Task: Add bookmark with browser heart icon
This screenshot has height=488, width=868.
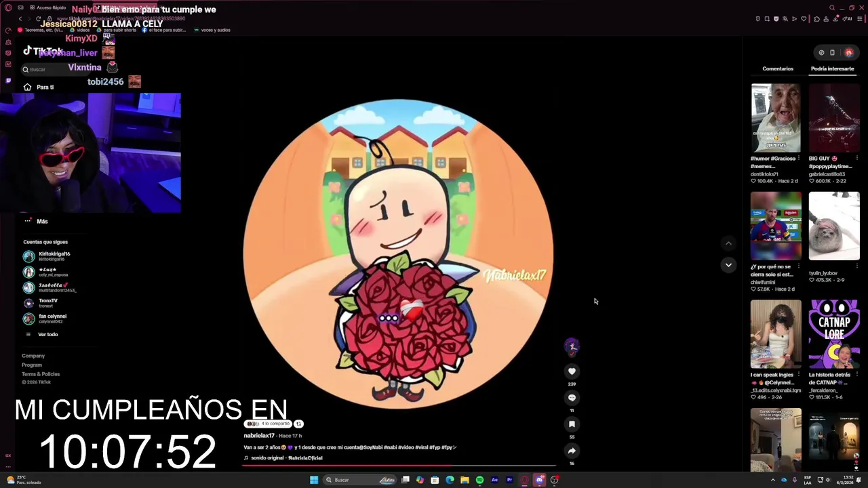Action: [x=804, y=19]
